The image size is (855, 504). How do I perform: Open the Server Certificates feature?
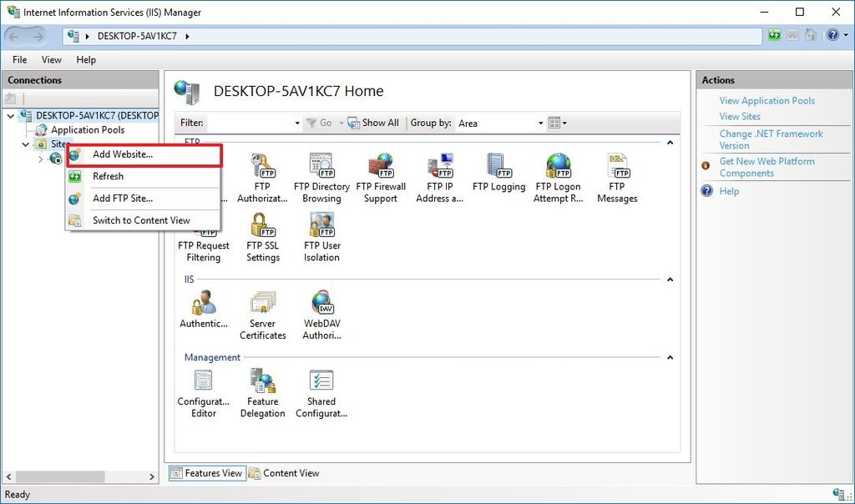(x=263, y=307)
